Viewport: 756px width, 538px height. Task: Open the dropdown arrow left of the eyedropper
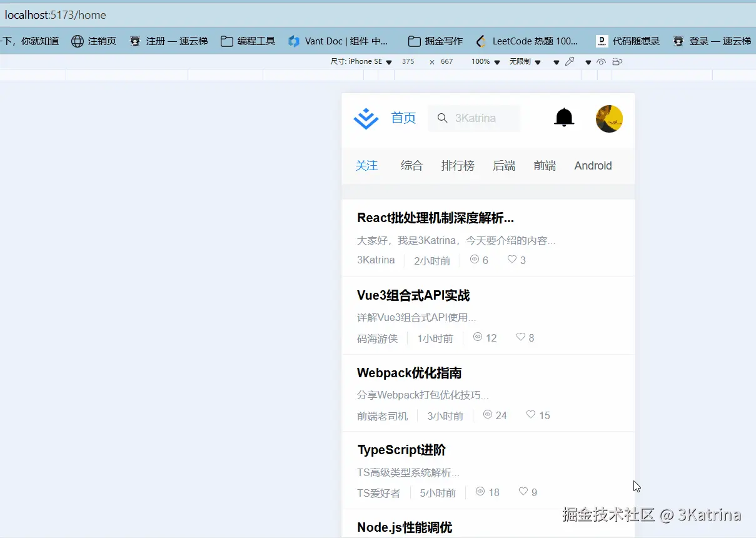pos(557,63)
